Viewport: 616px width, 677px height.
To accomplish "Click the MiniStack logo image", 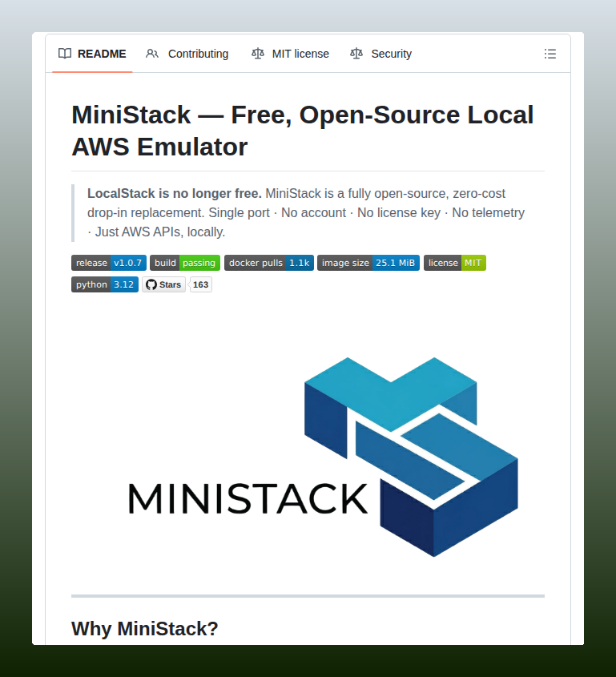I will 324,457.
